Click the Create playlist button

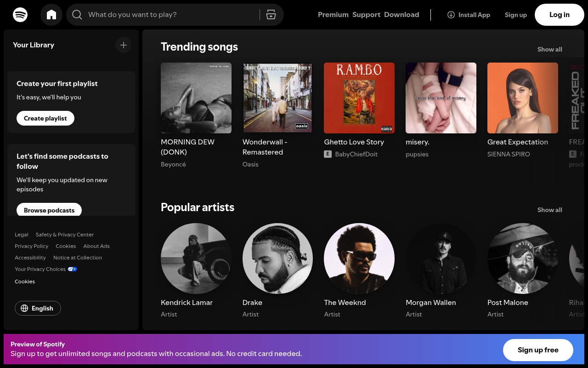pyautogui.click(x=45, y=118)
